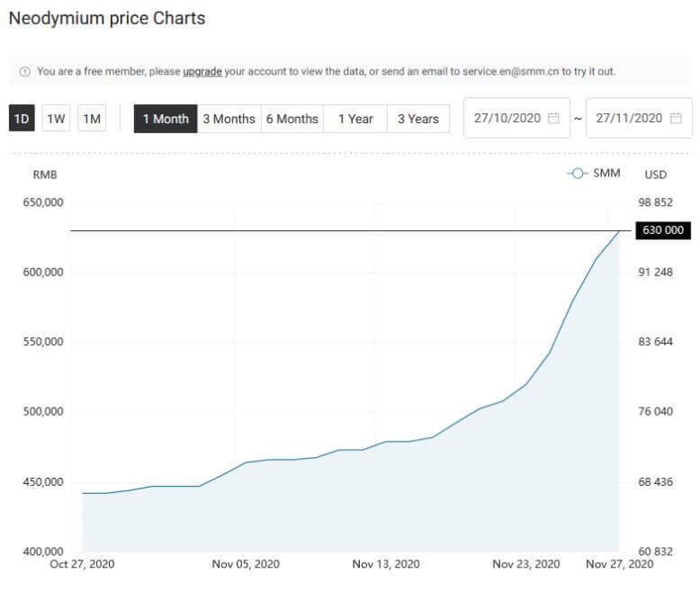Click the 500,000 RMB axis value
Viewport: 700px width, 592px height.
pyautogui.click(x=43, y=411)
